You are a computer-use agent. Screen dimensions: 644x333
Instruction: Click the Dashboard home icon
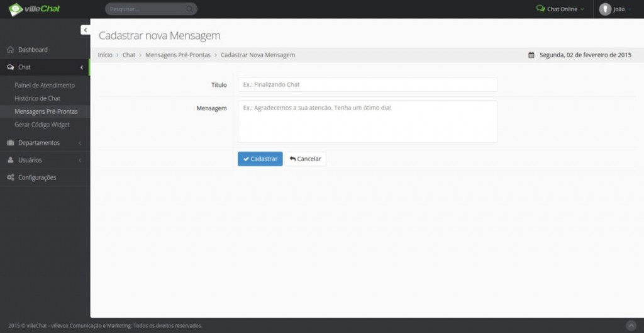coord(11,50)
